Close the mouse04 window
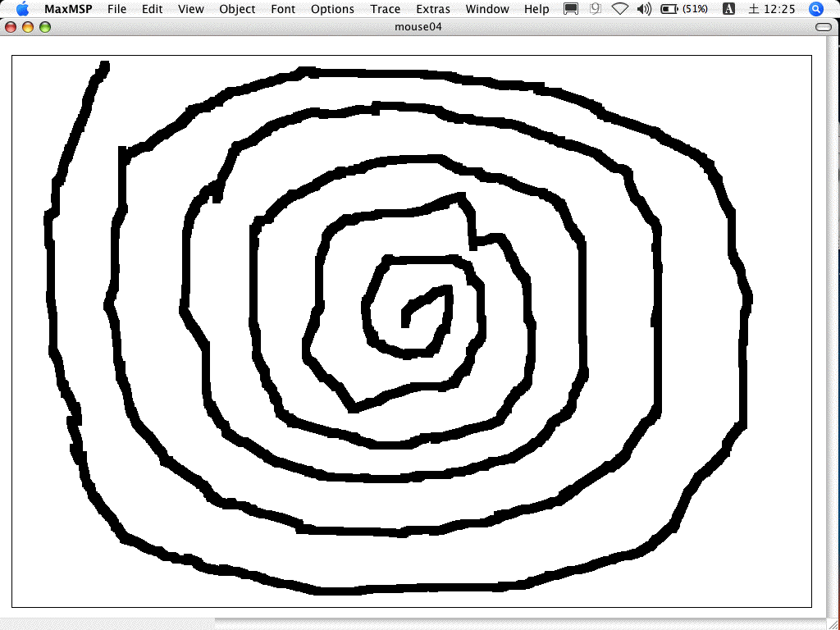The width and height of the screenshot is (840, 630). coord(10,27)
